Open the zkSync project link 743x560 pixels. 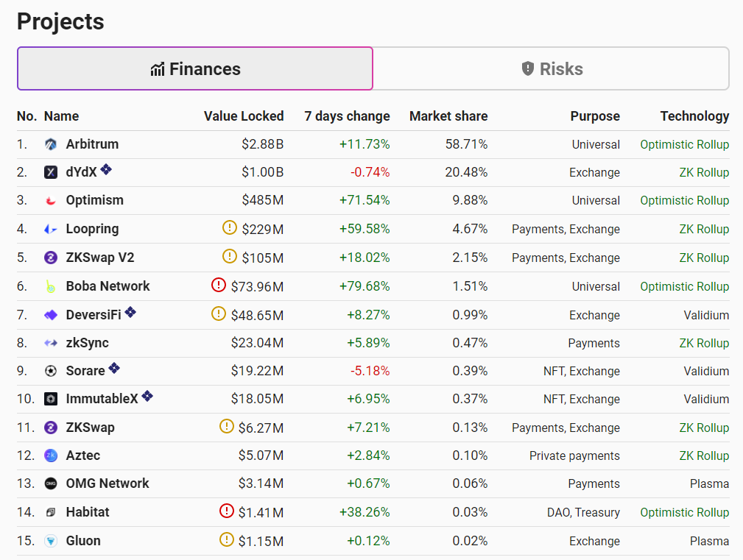point(87,343)
